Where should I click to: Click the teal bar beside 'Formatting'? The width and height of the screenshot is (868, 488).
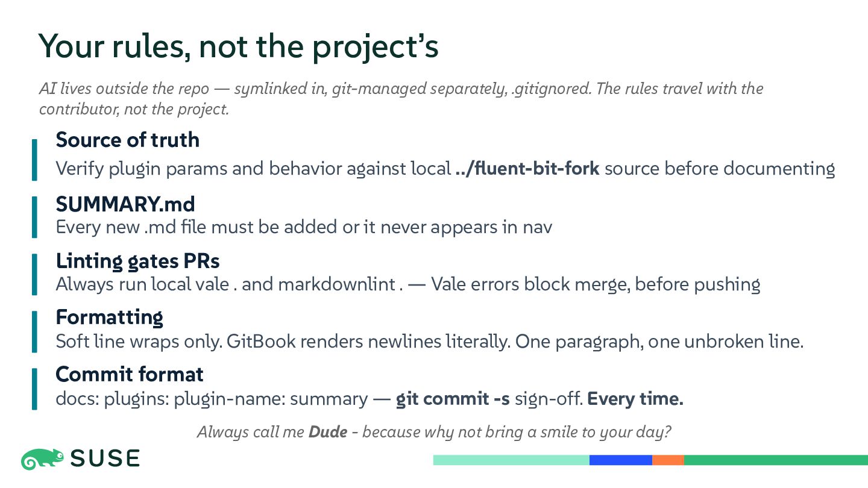pos(34,331)
